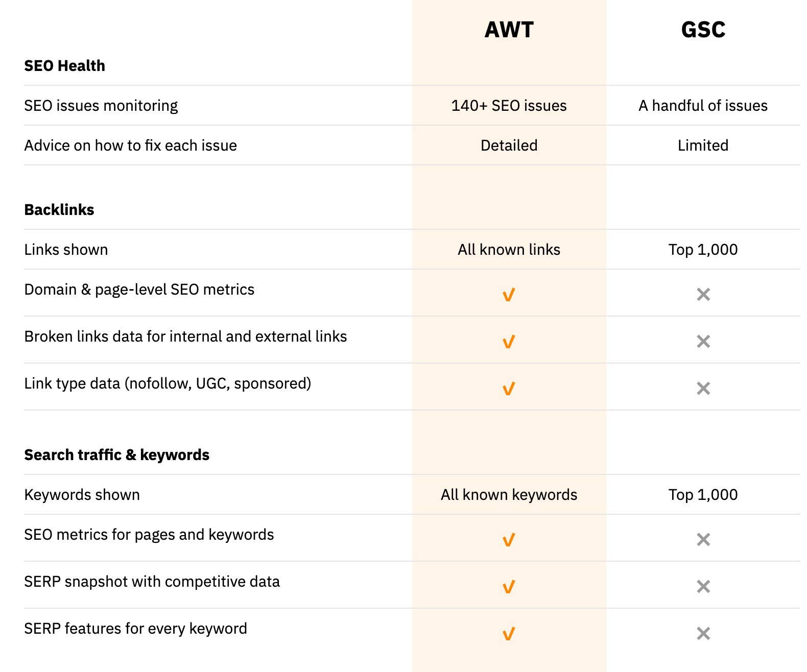Click the GSC cross for Domain & page-level SEO metrics

(x=703, y=294)
